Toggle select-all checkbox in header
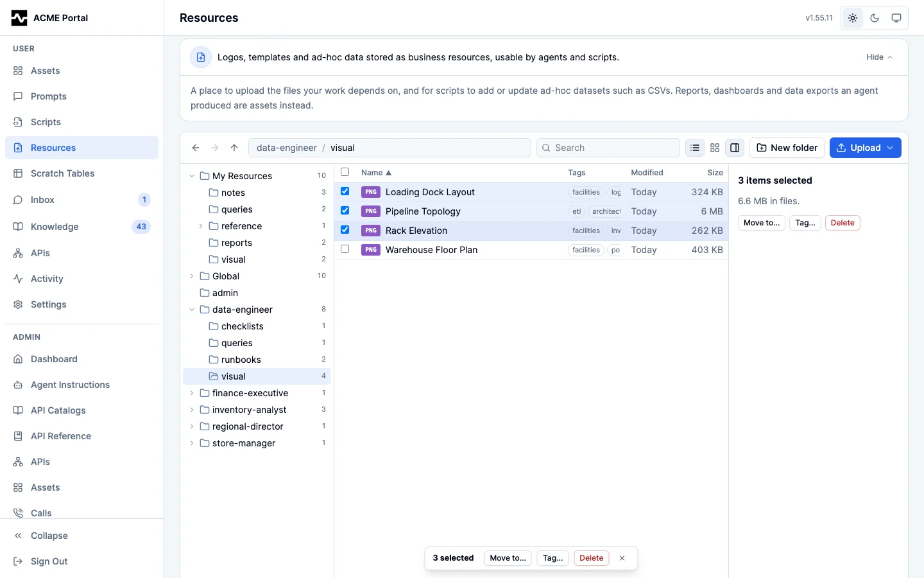The height and width of the screenshot is (578, 924). click(x=345, y=172)
